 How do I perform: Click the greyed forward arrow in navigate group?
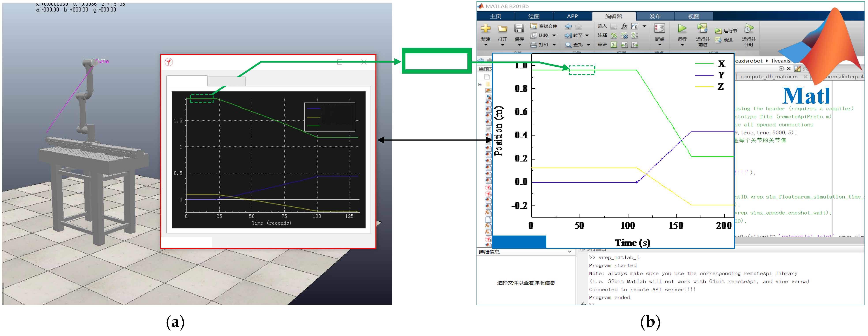579,26
